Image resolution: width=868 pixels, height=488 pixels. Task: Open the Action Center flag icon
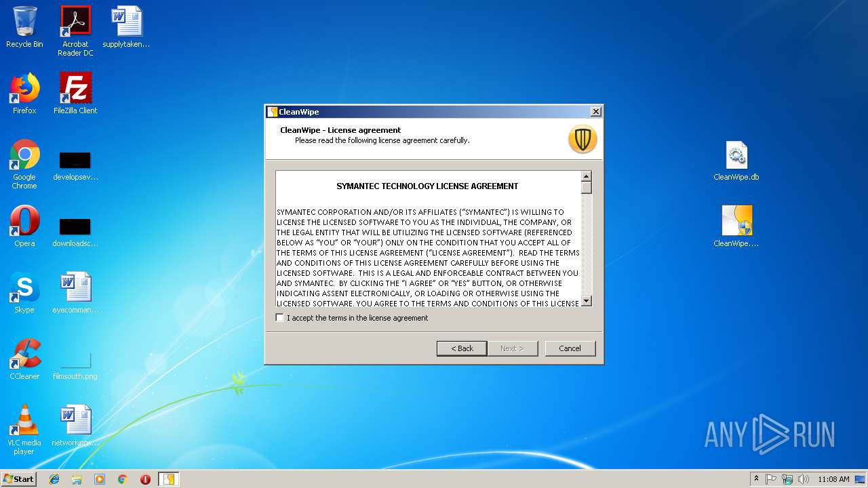click(771, 479)
